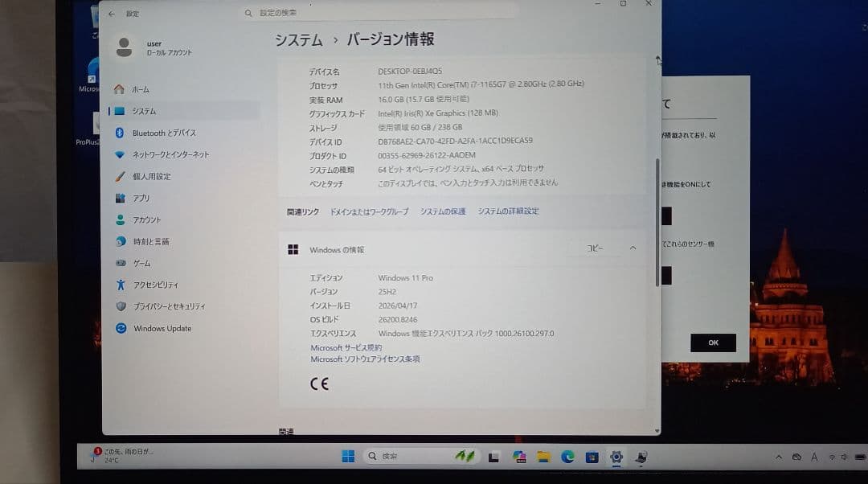Open the Copilot icon on the taskbar
The width and height of the screenshot is (868, 484).
[x=518, y=457]
